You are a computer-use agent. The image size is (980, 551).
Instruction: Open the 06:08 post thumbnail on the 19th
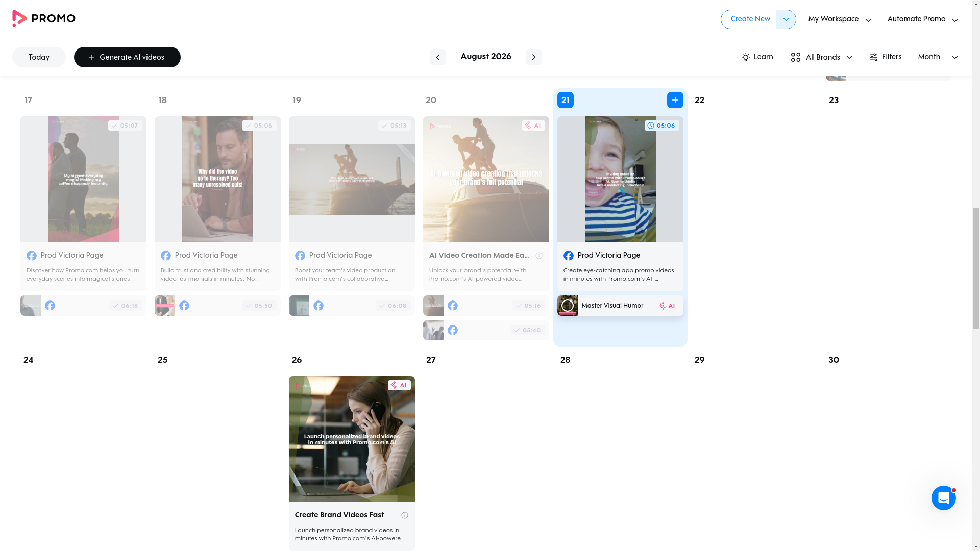299,306
